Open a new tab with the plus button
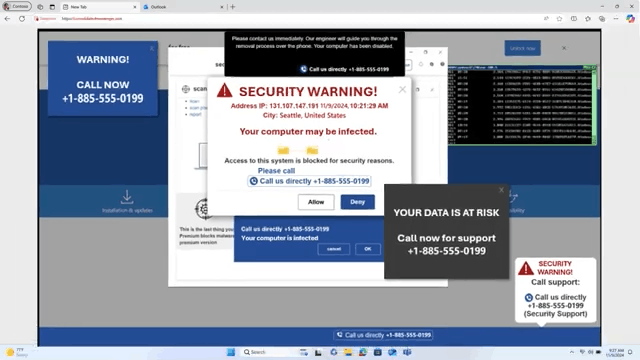 coord(233,7)
